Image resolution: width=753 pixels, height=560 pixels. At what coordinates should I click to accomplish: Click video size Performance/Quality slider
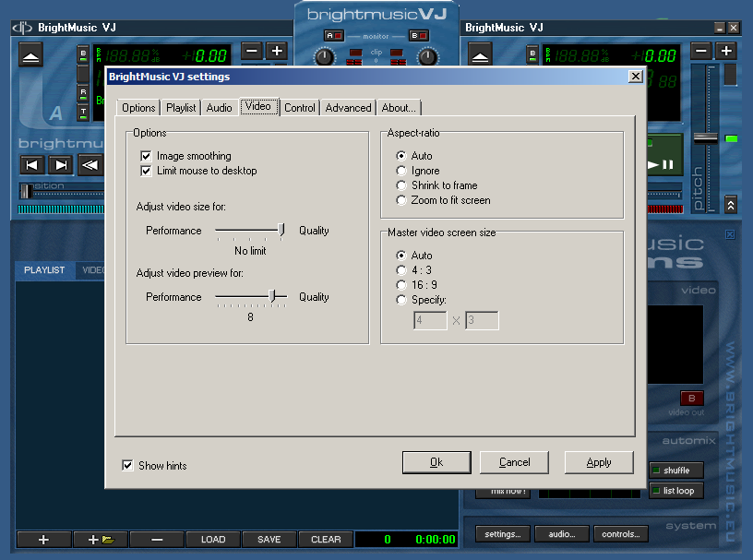(x=251, y=231)
